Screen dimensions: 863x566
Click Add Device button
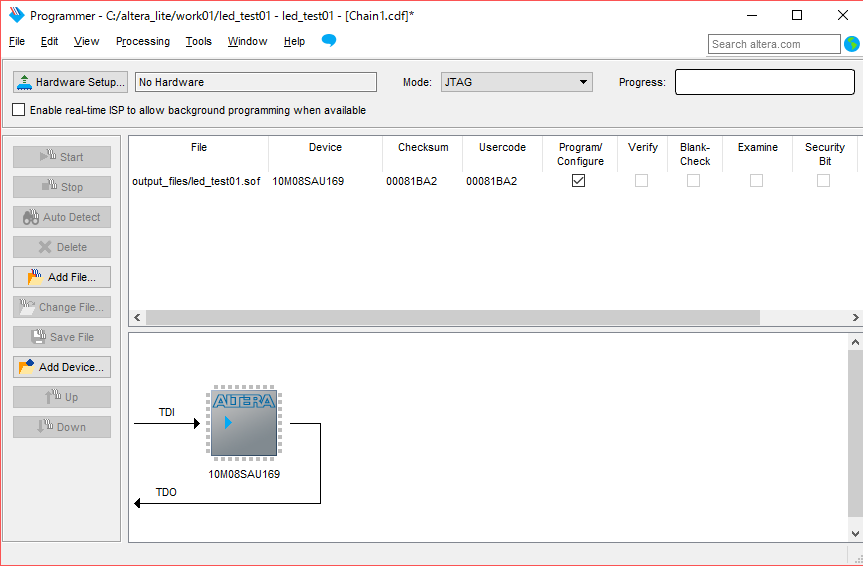click(x=62, y=367)
